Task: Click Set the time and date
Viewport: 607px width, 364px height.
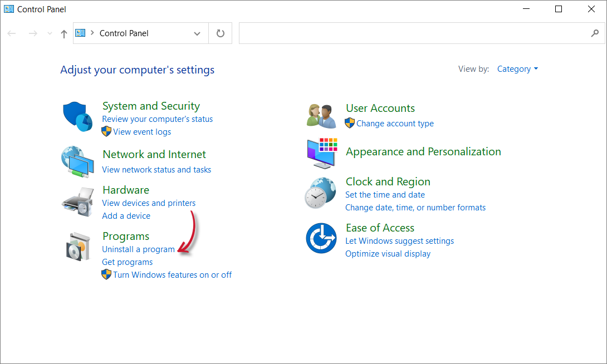Action: (x=385, y=195)
